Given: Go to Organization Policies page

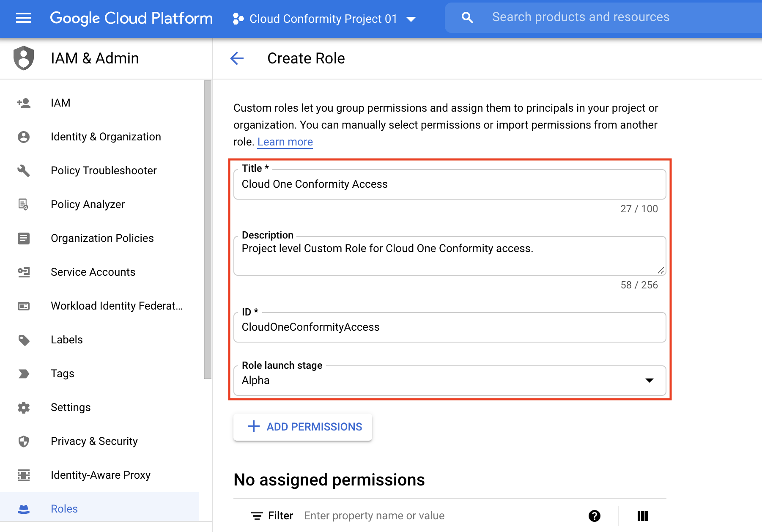Looking at the screenshot, I should [102, 238].
